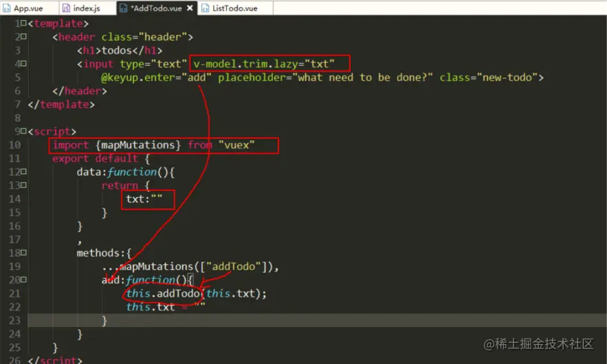Click line number 10 in gutter
The width and height of the screenshot is (607, 364).
[14, 145]
